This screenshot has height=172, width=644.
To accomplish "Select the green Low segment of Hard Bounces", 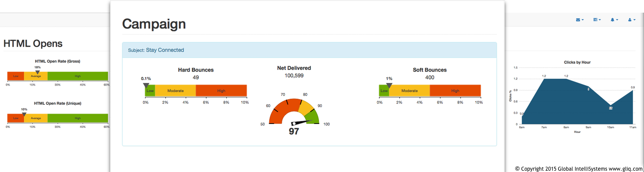I will pos(150,91).
